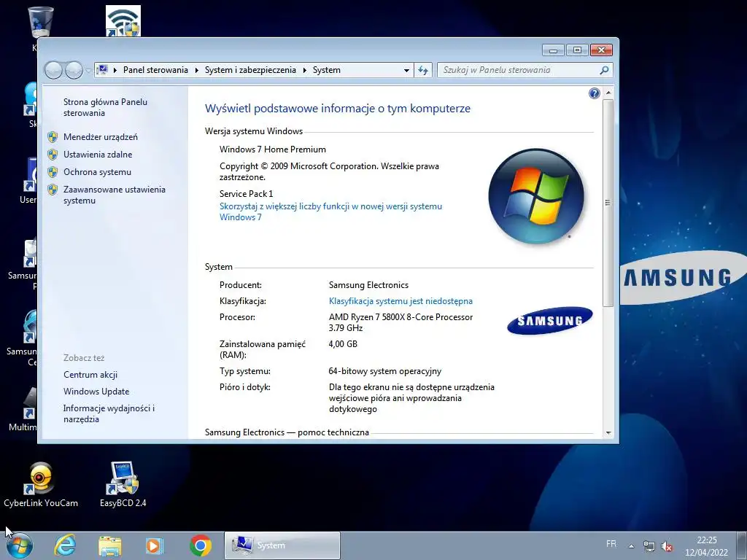747x560 pixels.
Task: Click the refresh address bar button
Action: coord(423,71)
